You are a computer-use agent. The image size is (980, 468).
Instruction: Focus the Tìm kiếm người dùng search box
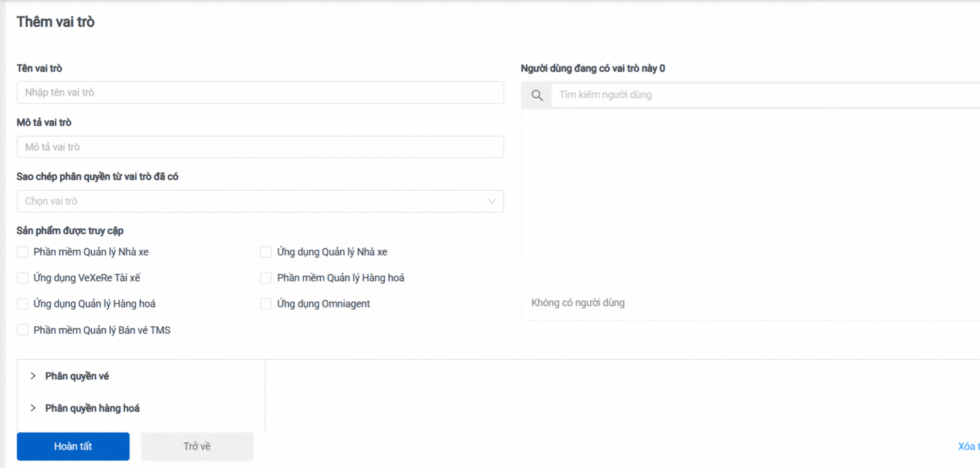[x=763, y=95]
